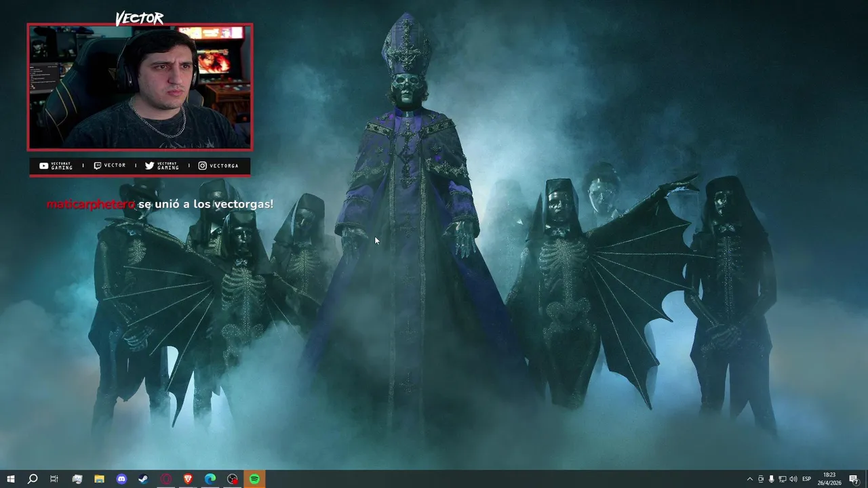Switch to OBS Studio in taskbar
Viewport: 868px width, 488px height.
pos(233,479)
